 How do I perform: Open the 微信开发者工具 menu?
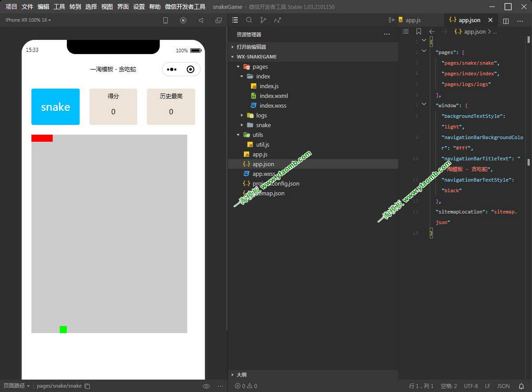(x=185, y=7)
